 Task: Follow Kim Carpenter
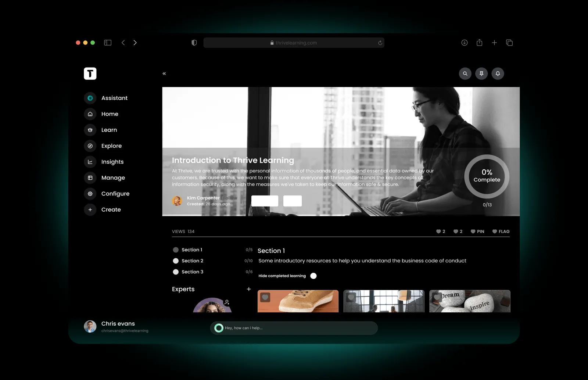(230, 198)
